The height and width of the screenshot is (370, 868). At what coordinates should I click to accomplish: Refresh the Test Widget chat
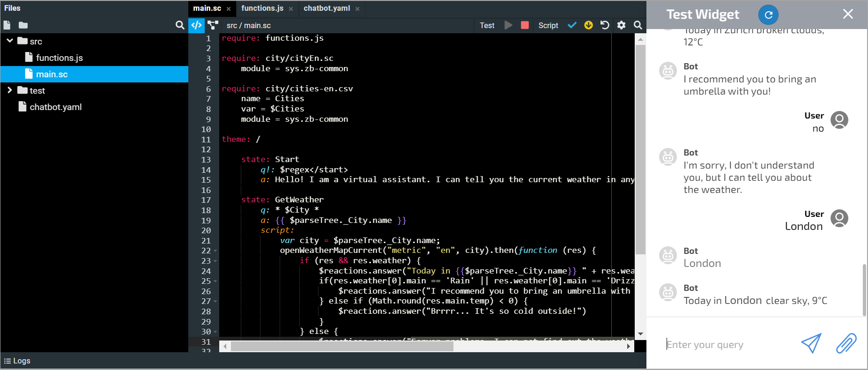click(768, 15)
